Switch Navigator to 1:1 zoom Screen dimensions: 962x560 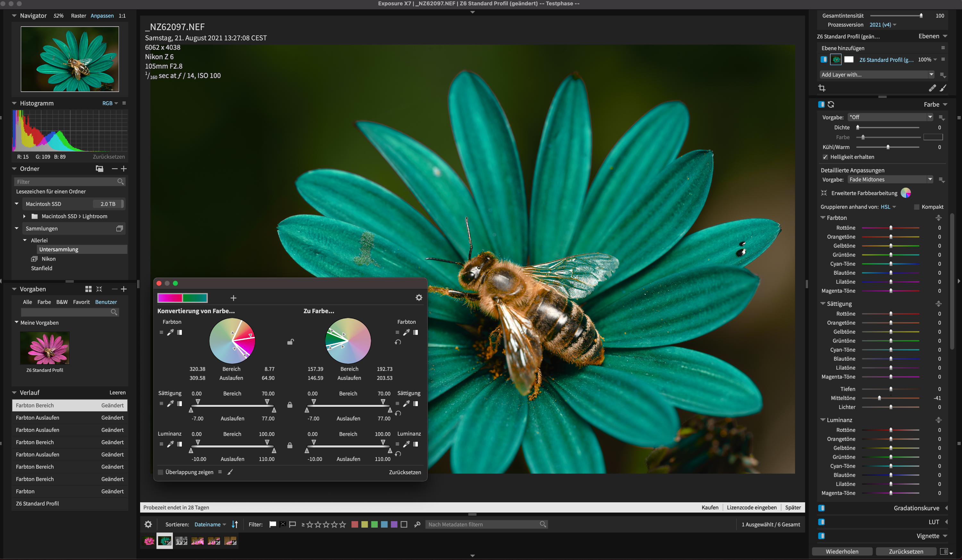pos(122,16)
